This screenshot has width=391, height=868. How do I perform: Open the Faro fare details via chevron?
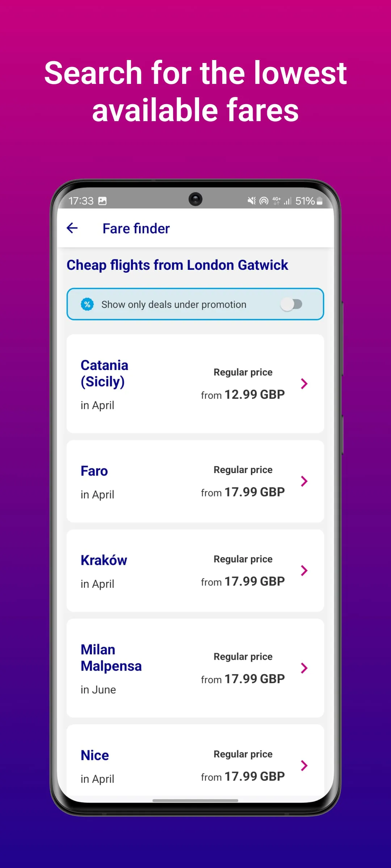pos(304,481)
